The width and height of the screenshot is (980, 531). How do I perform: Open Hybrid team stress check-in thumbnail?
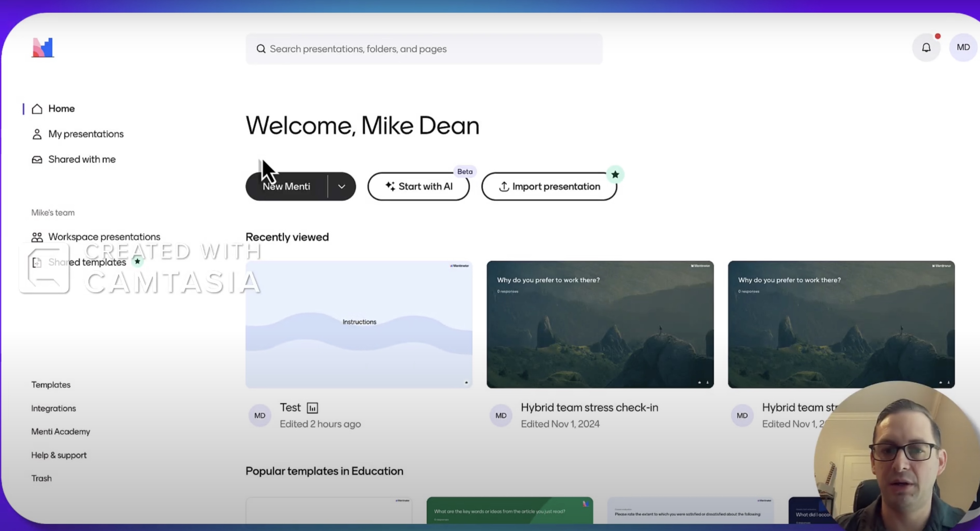pos(600,324)
